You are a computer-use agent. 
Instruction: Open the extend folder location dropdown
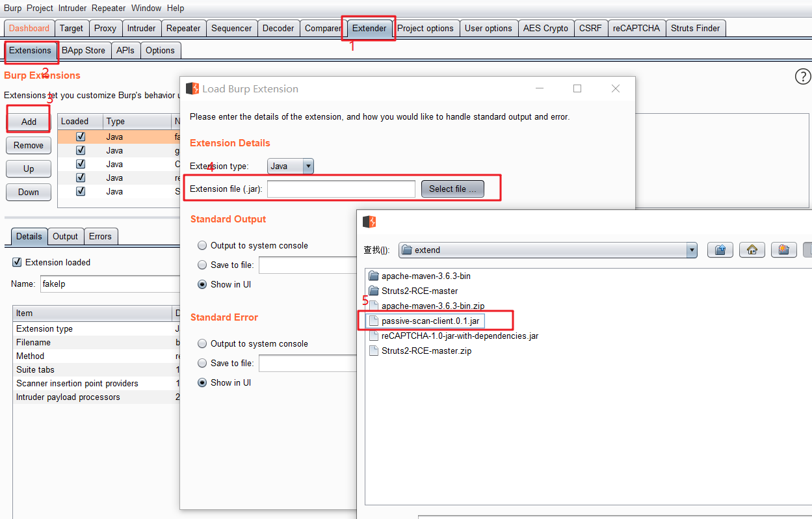(547, 250)
